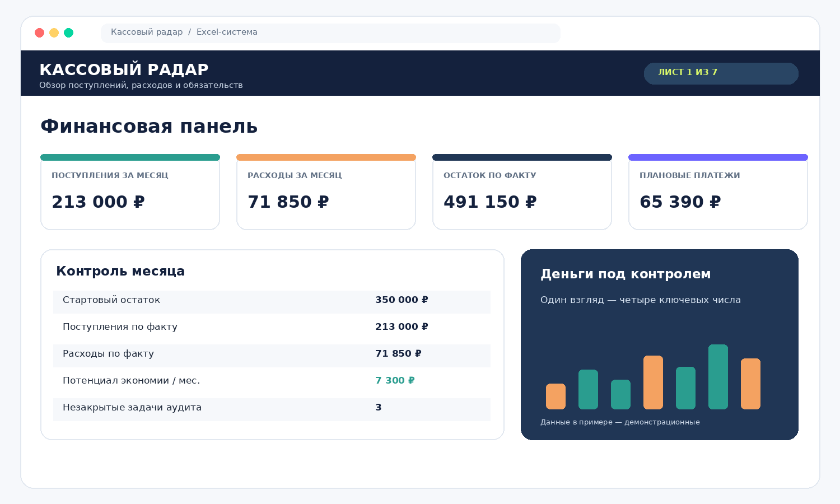Select the "РАСХОДЫ ЗА МЕСЯЦ" card label

[x=295, y=175]
